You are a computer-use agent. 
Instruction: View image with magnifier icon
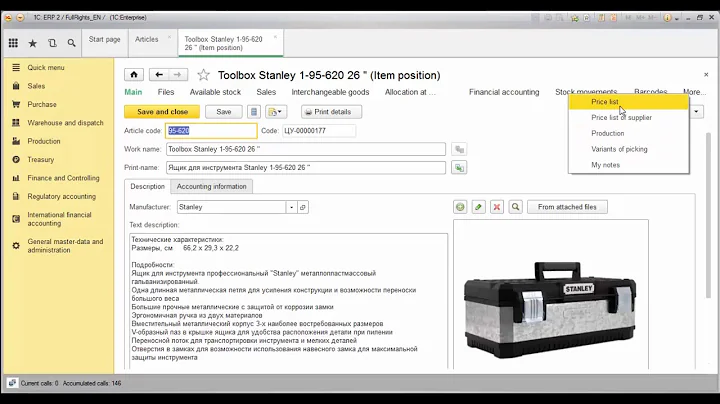tap(516, 207)
